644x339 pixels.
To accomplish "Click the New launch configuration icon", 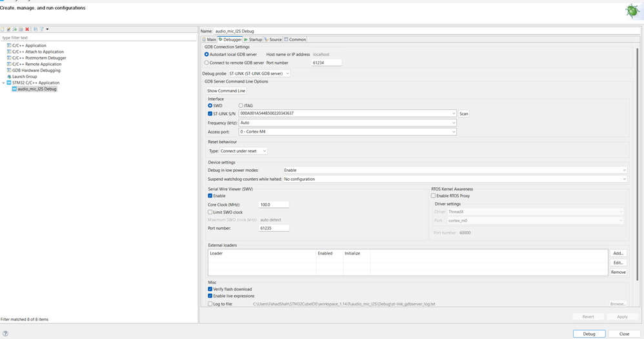I will pyautogui.click(x=3, y=29).
